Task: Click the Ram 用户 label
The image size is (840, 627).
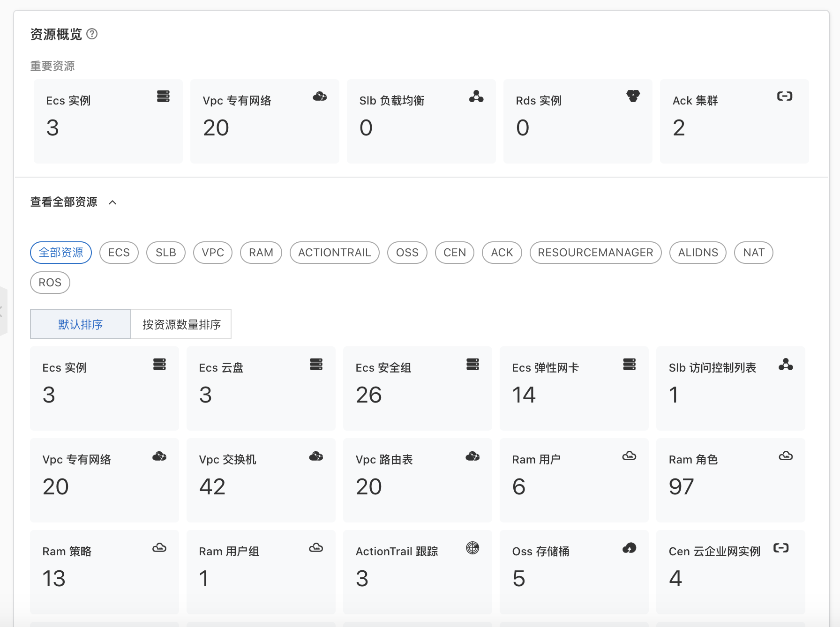Action: coord(537,460)
